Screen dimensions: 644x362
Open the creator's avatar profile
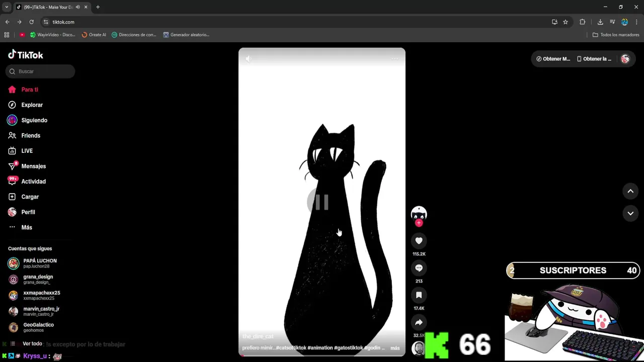(x=419, y=214)
